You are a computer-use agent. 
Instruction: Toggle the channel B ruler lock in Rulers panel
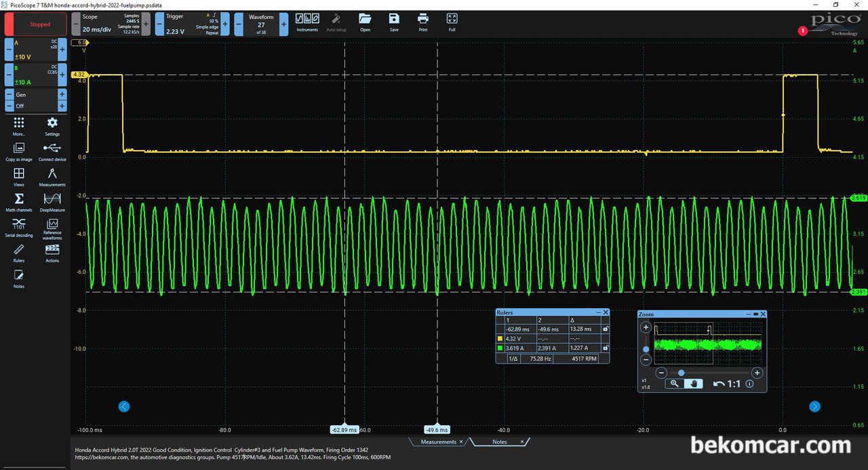click(x=605, y=348)
